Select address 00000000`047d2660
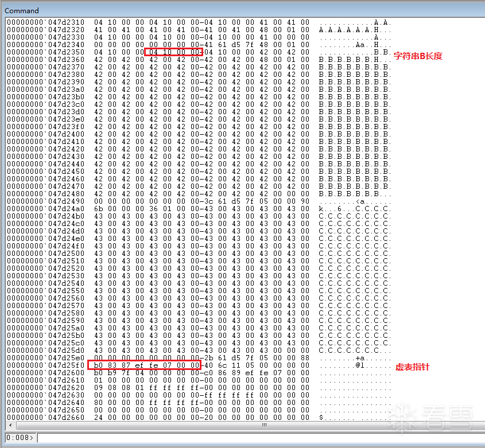 pos(45,418)
